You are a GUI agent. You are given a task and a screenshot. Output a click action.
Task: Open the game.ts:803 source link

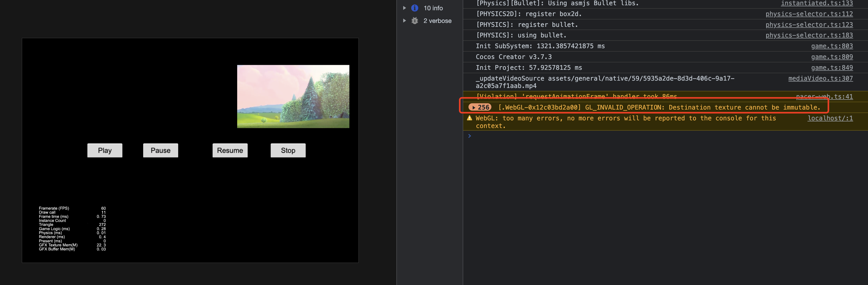[x=832, y=46]
